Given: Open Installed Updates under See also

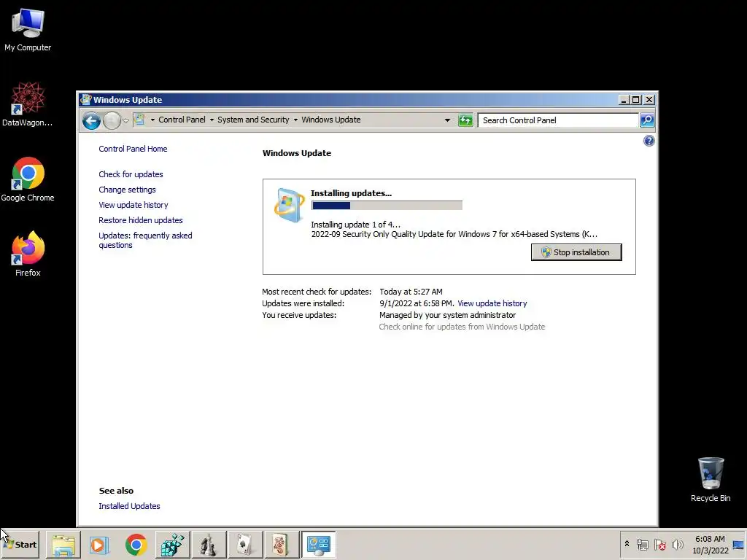Looking at the screenshot, I should [x=129, y=506].
